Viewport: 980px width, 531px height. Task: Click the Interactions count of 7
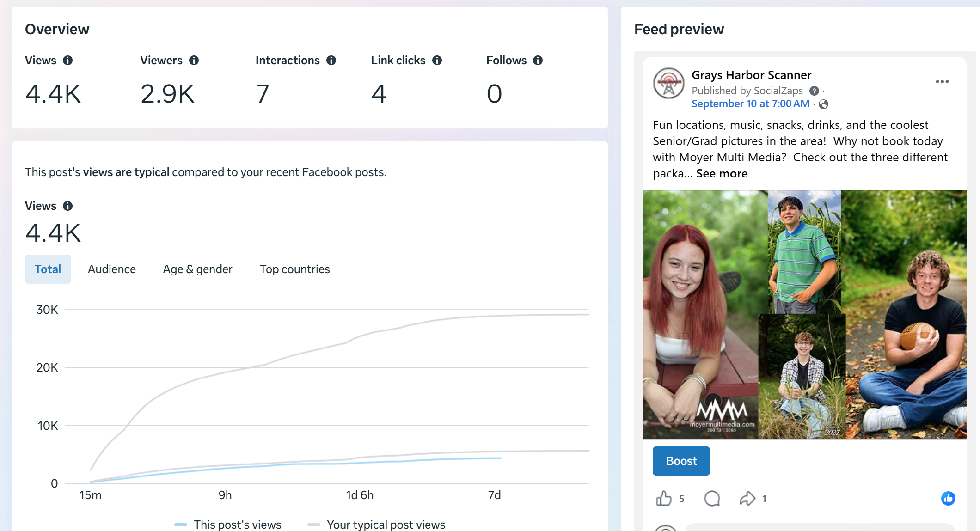pos(262,94)
